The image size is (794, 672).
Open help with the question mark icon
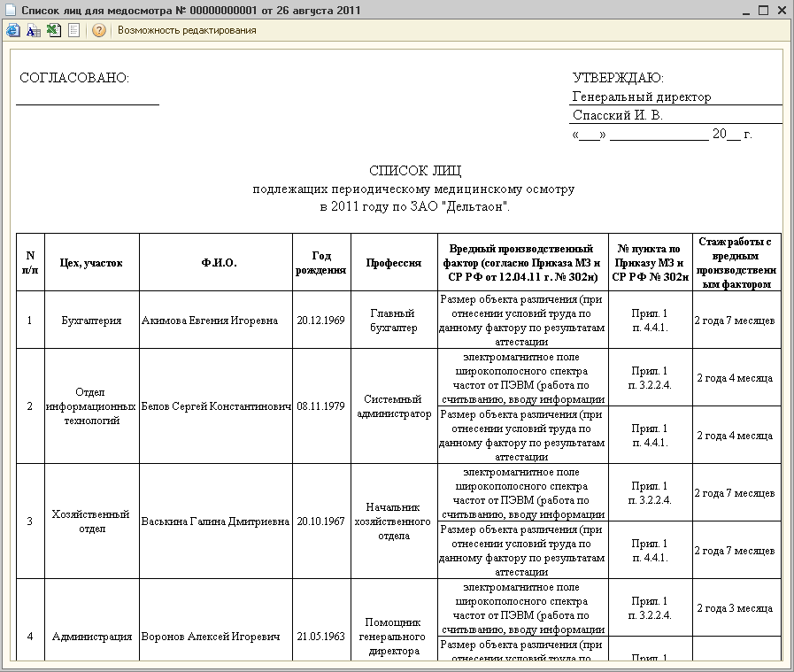click(x=99, y=30)
